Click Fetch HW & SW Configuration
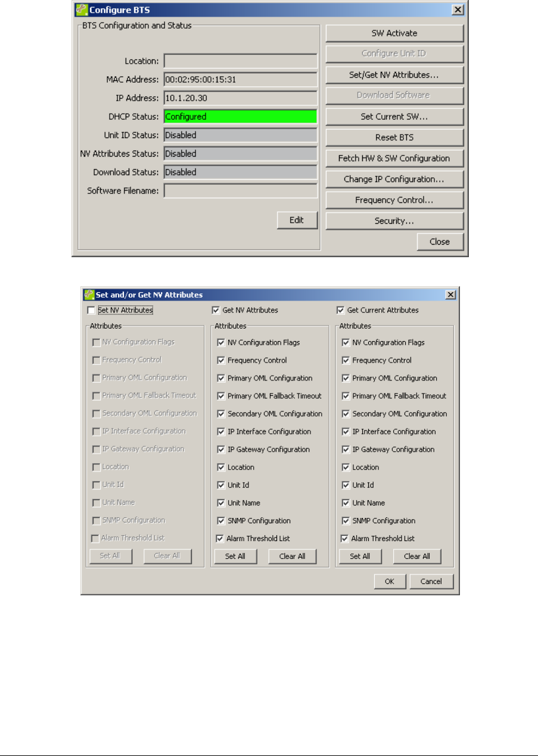 (x=394, y=158)
